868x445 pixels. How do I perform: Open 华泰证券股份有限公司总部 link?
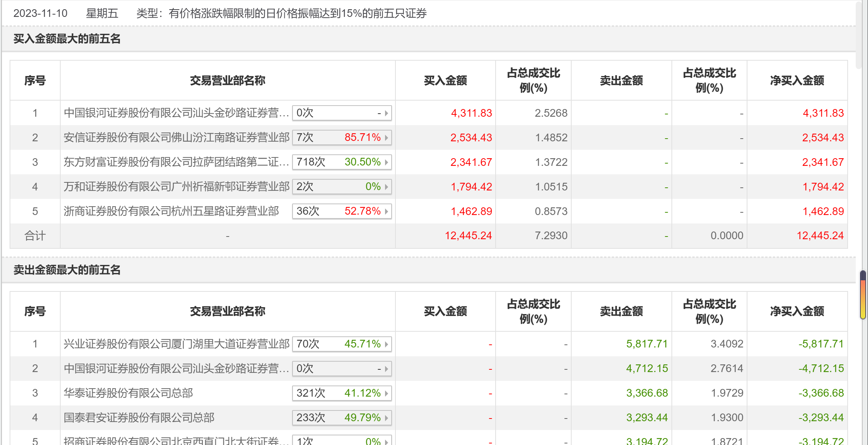128,393
